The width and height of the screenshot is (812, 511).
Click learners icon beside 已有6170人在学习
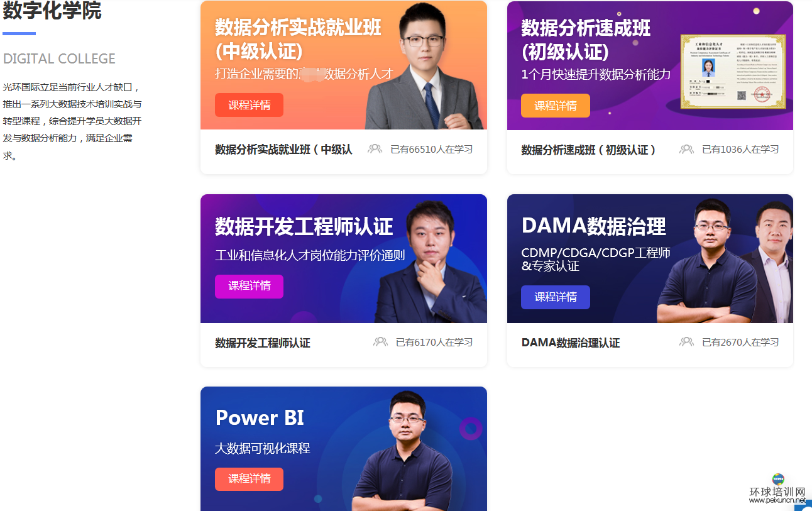(380, 342)
